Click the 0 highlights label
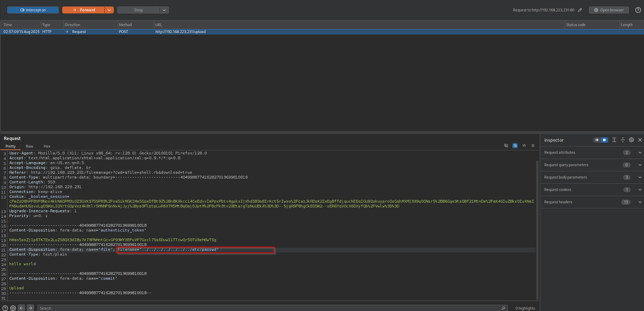The height and width of the screenshot is (311, 644). [525, 308]
